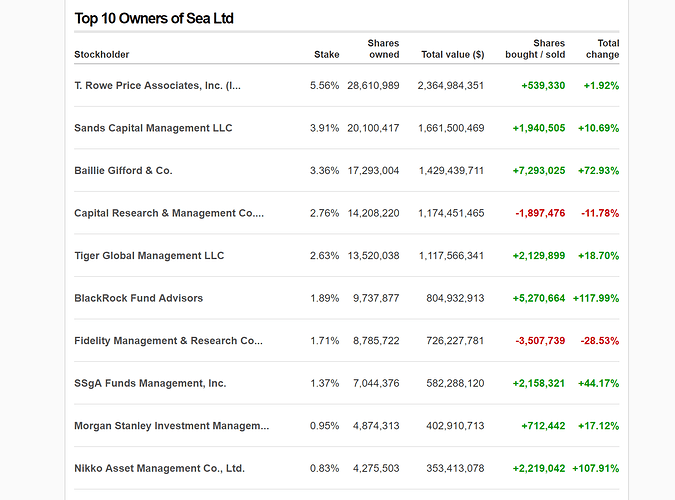Select total change +44.17%
The width and height of the screenshot is (675, 500).
(x=598, y=384)
